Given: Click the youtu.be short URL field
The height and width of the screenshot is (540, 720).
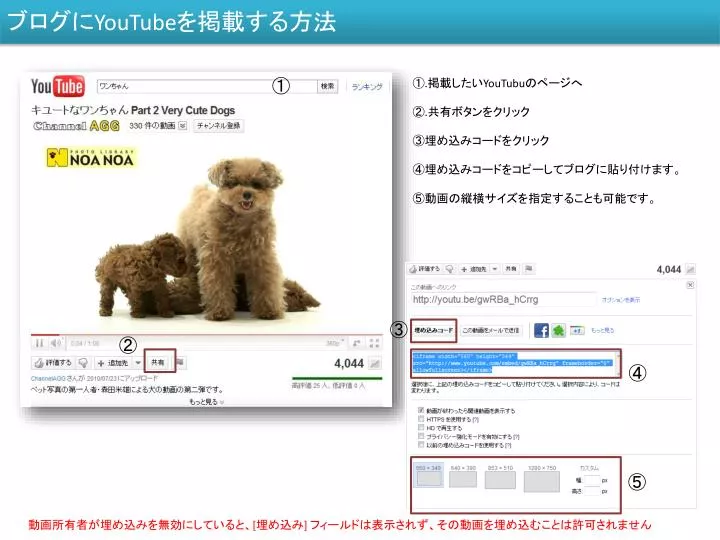Looking at the screenshot, I should (503, 300).
